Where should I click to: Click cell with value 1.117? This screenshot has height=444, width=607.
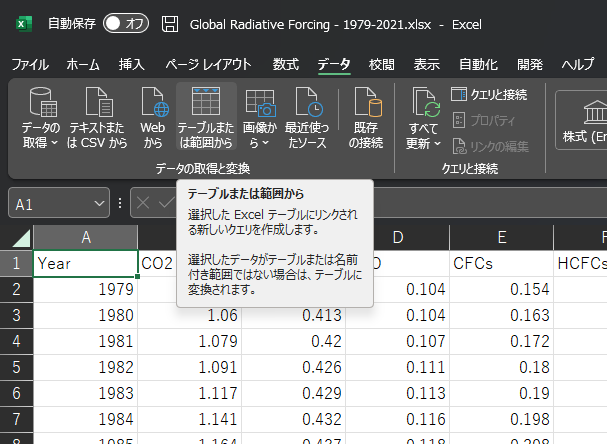coord(190,393)
